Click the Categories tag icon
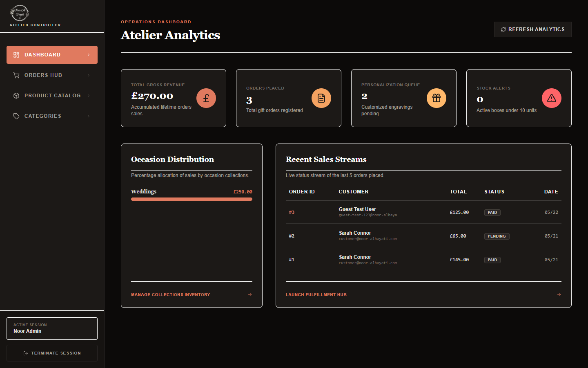 tap(16, 116)
